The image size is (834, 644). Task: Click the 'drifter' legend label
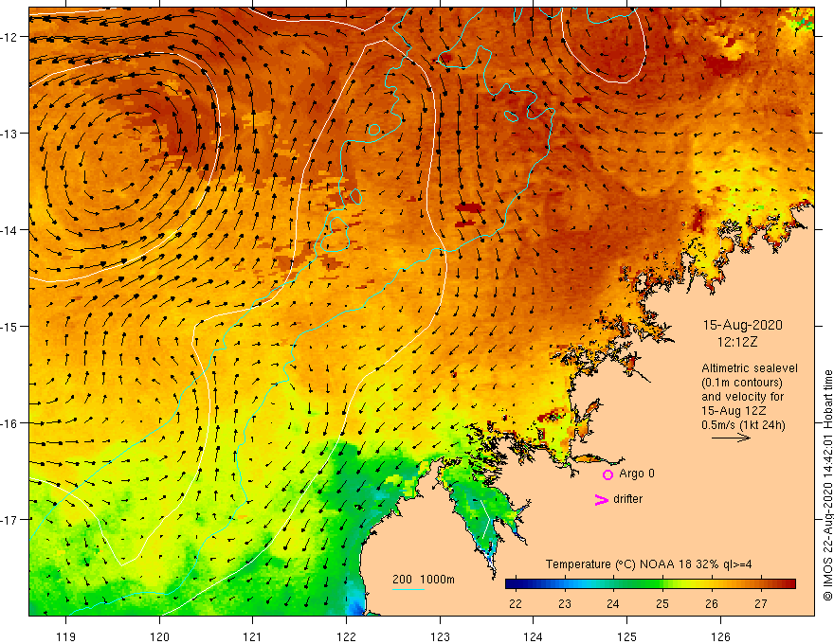pos(627,499)
